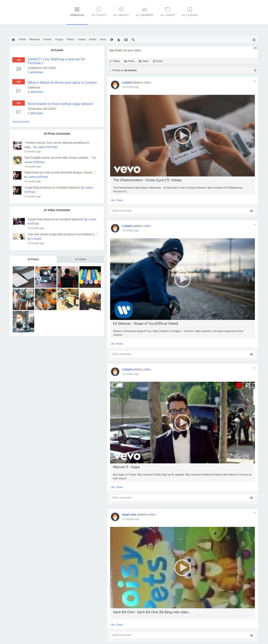Expand options for Super User's post

[x=254, y=513]
